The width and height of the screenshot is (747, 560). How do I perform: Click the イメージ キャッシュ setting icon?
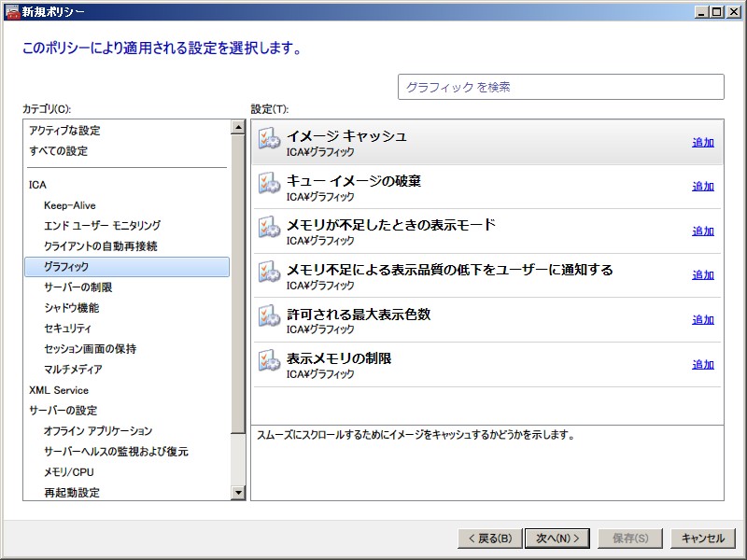click(x=269, y=138)
